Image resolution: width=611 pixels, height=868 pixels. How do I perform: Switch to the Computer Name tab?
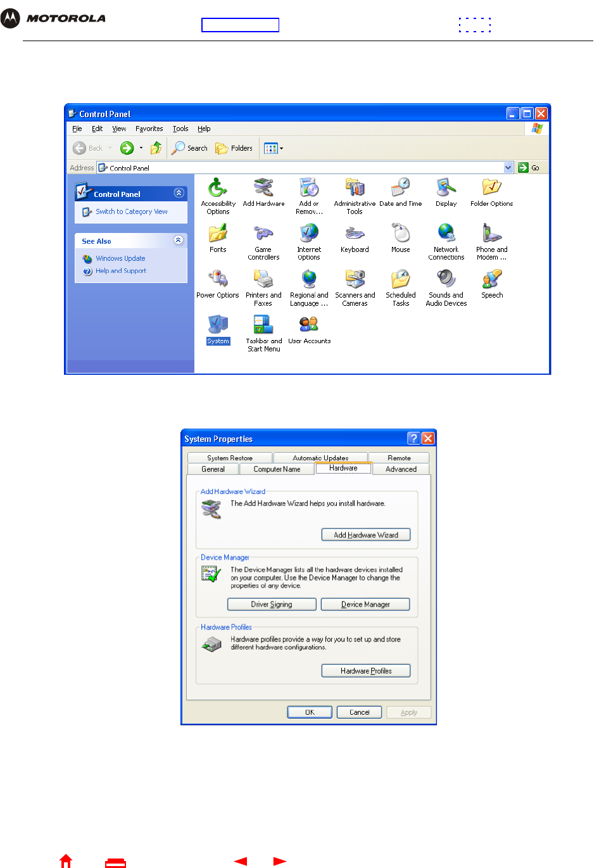click(277, 469)
